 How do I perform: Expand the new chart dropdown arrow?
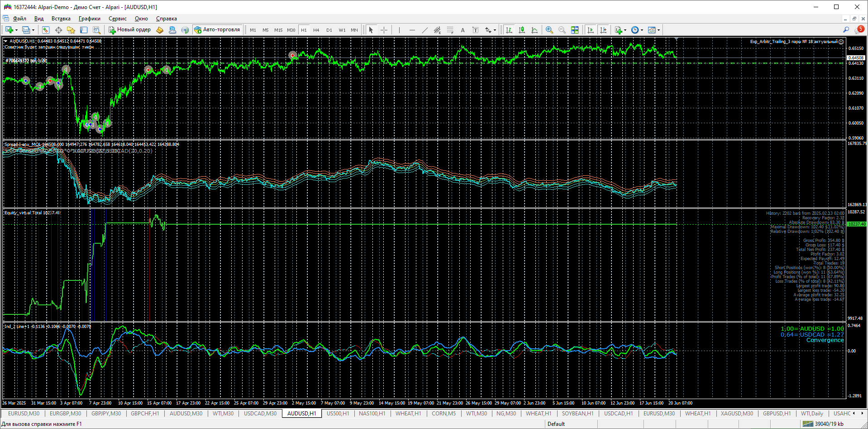pos(17,30)
